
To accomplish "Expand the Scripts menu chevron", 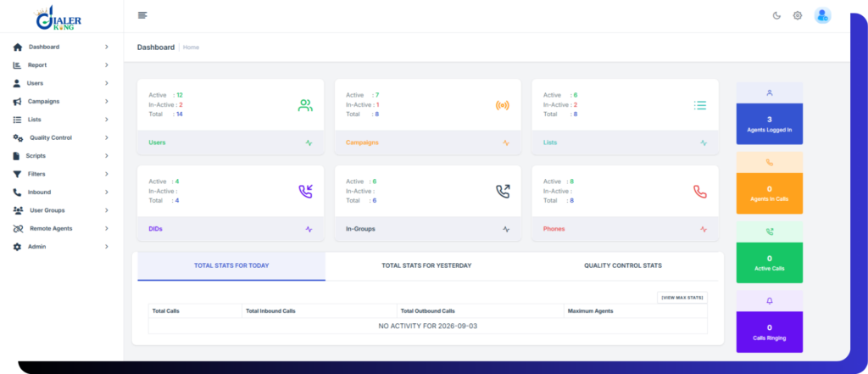I will [x=106, y=156].
